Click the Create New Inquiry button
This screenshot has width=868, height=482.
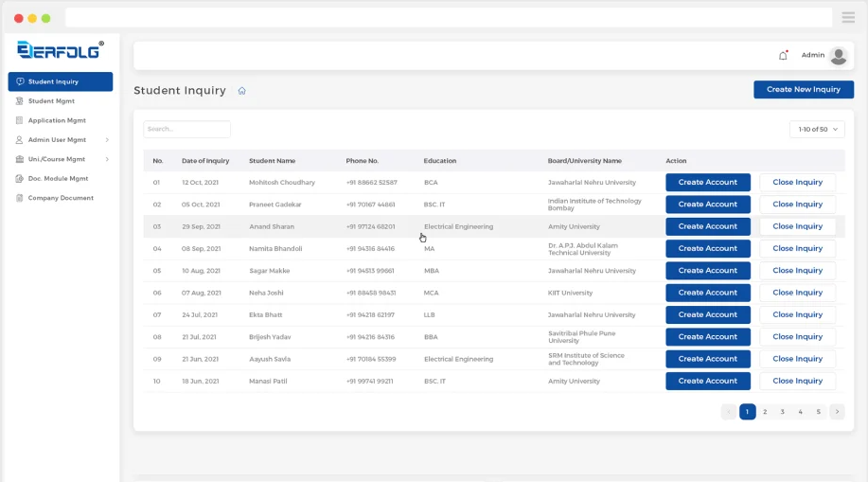[803, 89]
